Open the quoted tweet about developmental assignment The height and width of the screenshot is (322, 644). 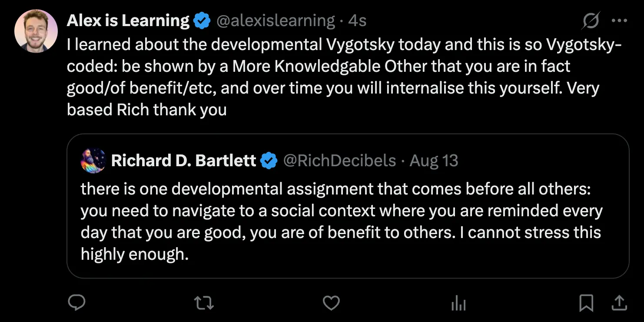[x=342, y=221]
